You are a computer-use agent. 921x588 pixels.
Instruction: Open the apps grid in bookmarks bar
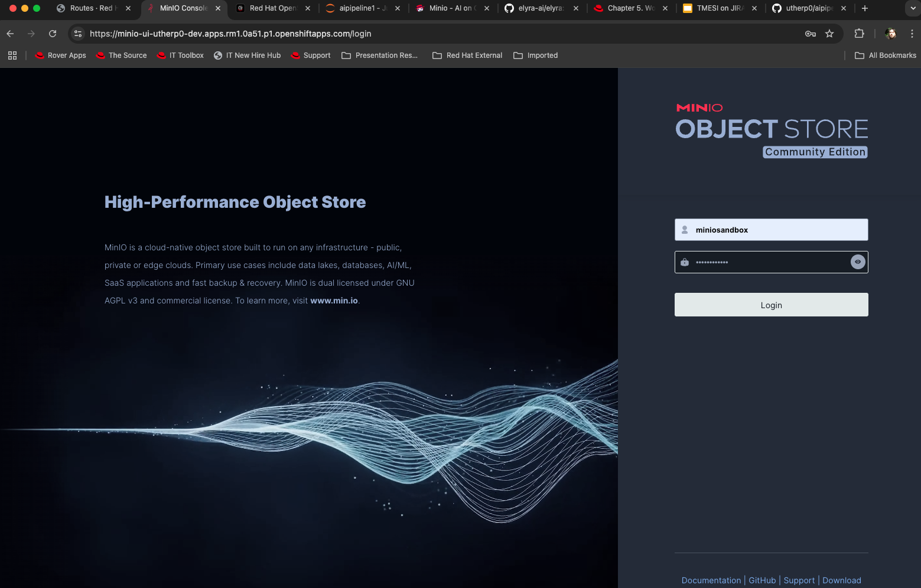pos(12,55)
